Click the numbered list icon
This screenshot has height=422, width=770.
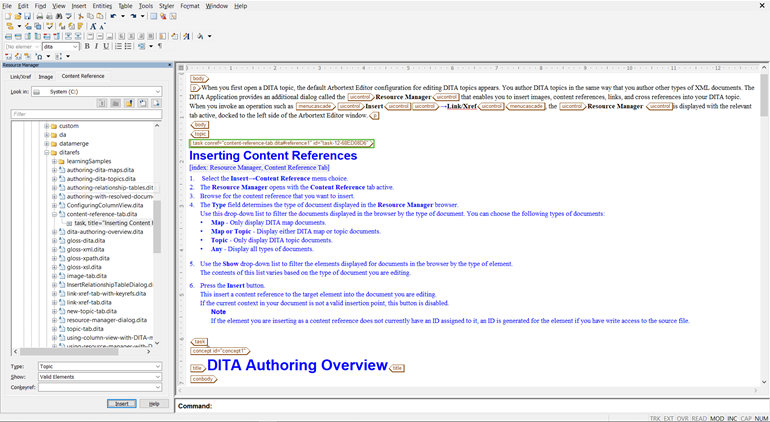118,46
